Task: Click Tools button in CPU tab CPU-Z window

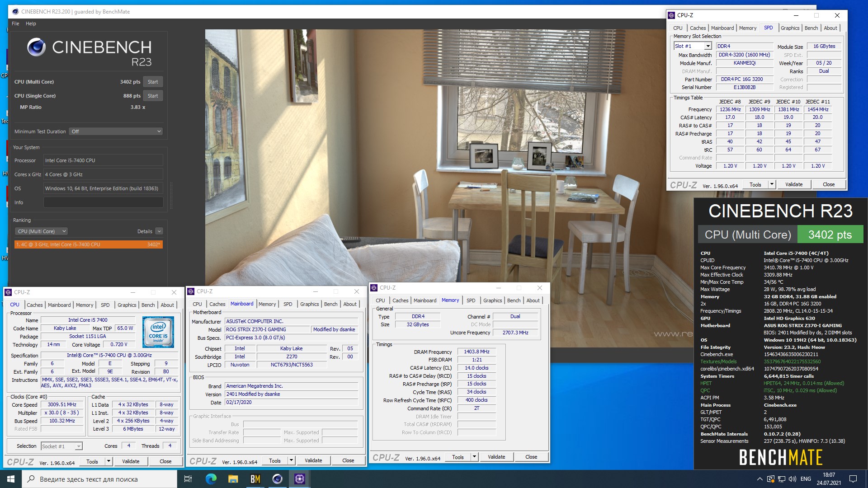Action: (92, 461)
